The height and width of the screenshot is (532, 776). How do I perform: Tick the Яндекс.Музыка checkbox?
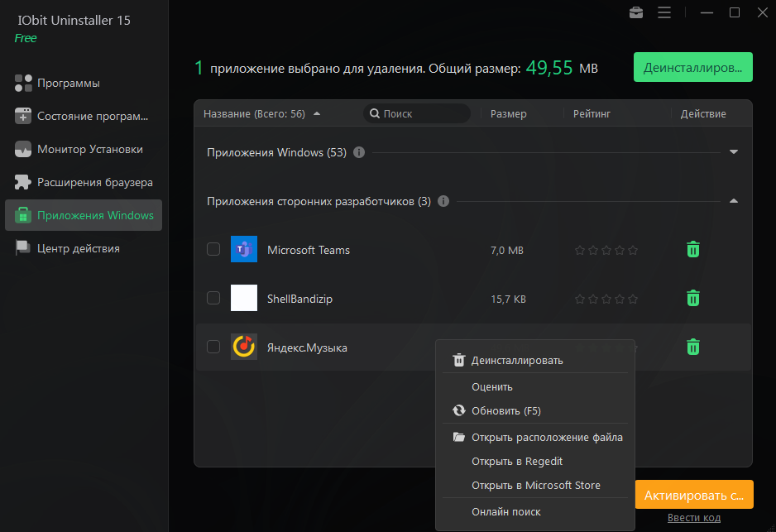213,347
